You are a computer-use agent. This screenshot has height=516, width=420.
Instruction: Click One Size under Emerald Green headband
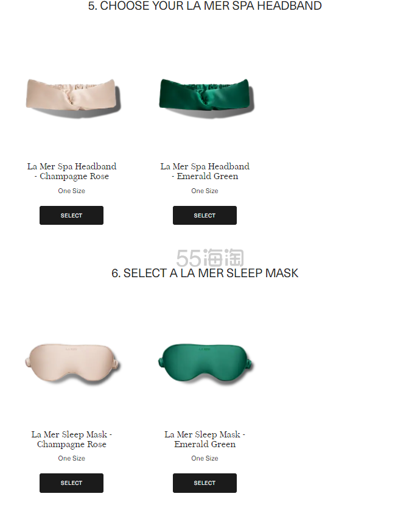(205, 191)
